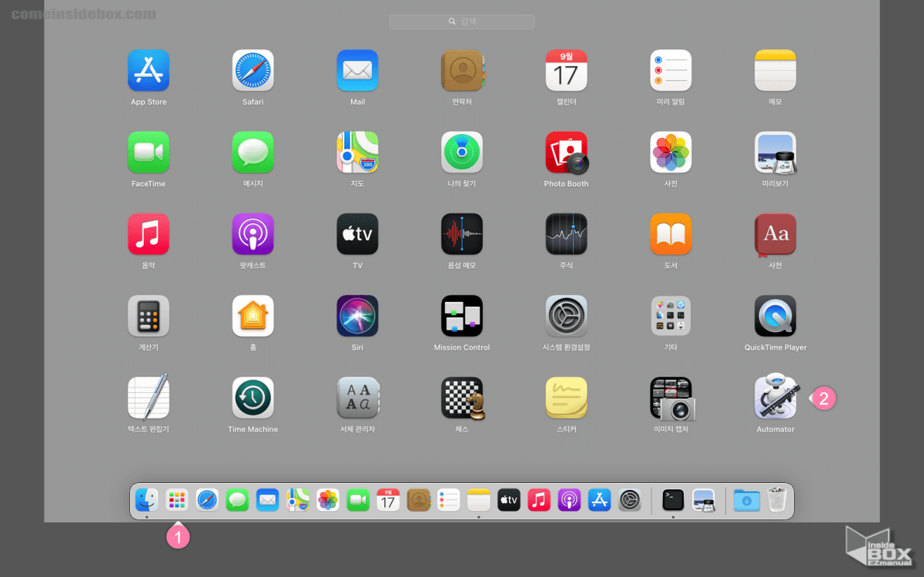The image size is (924, 577).
Task: Click the Launchpad search field
Action: 461,22
